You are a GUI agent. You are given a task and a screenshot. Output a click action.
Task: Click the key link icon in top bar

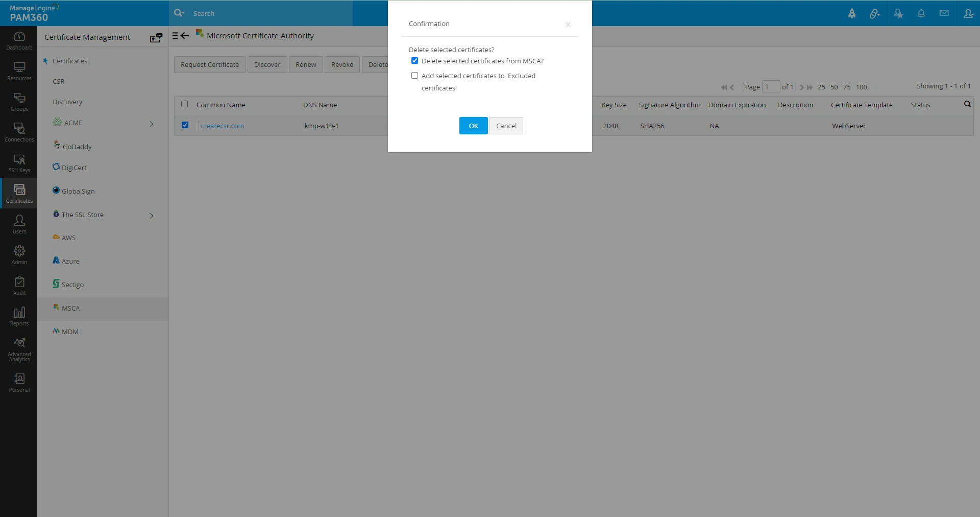[x=875, y=14]
